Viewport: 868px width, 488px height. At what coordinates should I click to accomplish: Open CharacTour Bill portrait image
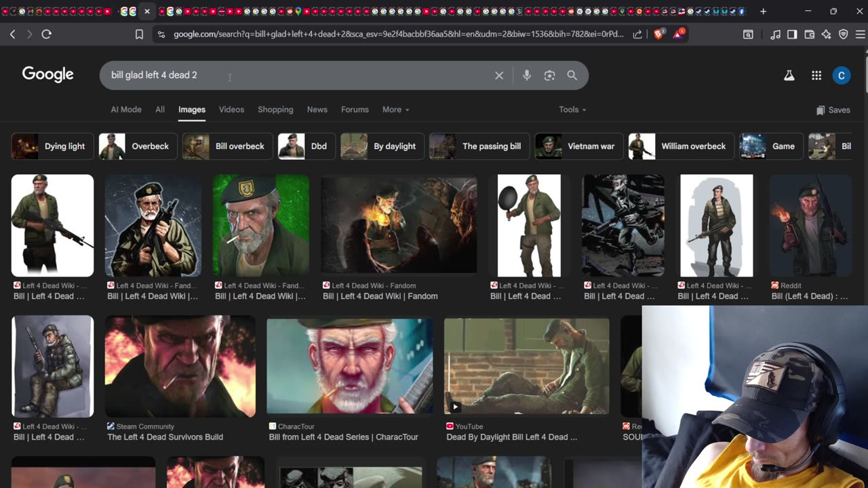pos(350,366)
